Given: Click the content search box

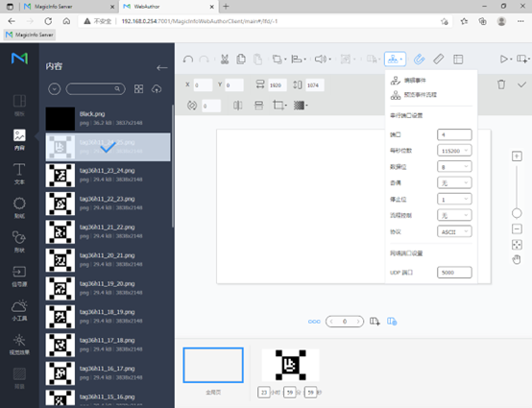Looking at the screenshot, I should point(95,89).
